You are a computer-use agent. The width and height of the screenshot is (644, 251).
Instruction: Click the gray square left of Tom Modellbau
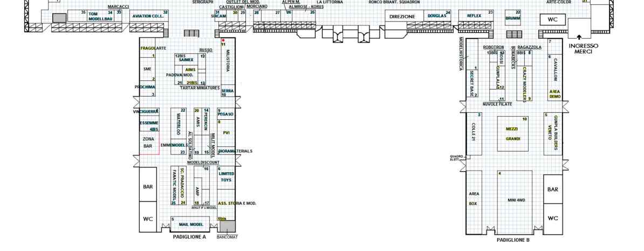point(59,18)
